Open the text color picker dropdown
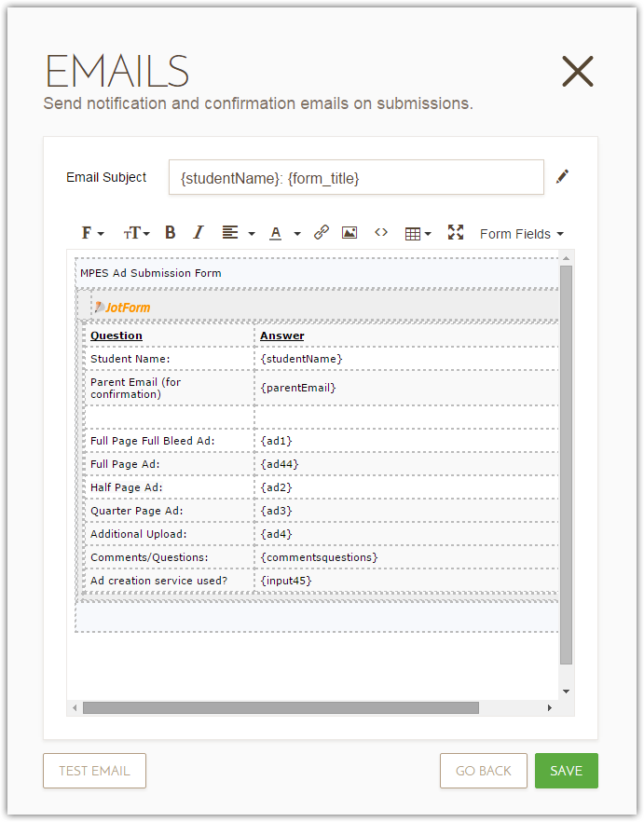The image size is (644, 822). point(284,233)
